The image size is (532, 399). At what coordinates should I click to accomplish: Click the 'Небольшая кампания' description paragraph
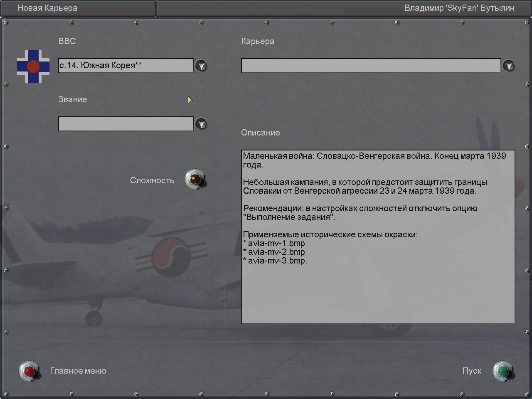click(365, 187)
